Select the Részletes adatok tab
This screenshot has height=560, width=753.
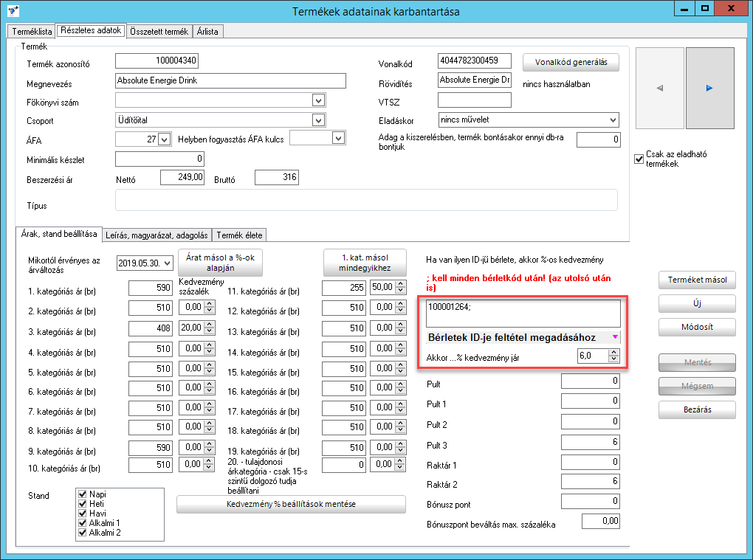[x=91, y=30]
